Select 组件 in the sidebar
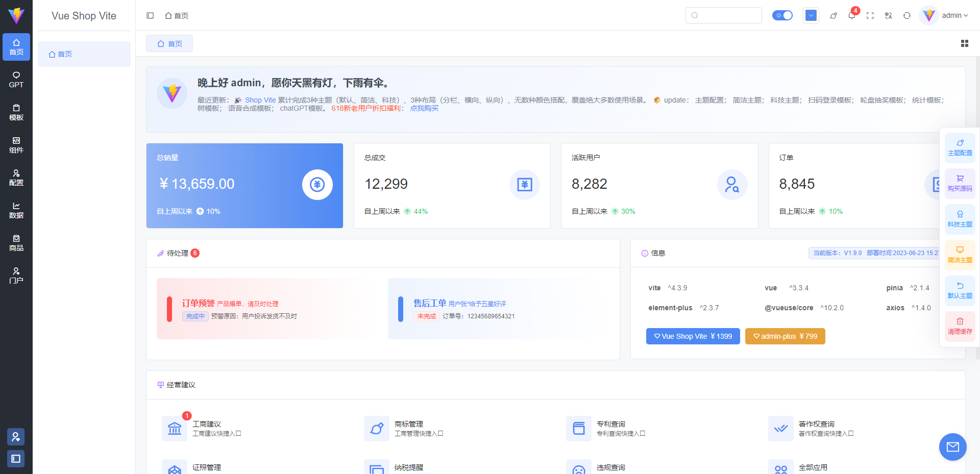Viewport: 980px width, 474px height. tap(16, 145)
